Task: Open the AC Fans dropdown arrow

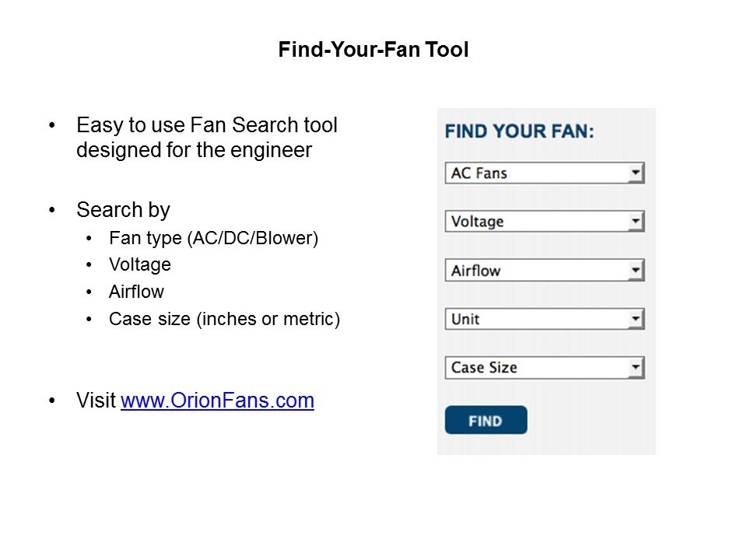Action: pyautogui.click(x=636, y=173)
